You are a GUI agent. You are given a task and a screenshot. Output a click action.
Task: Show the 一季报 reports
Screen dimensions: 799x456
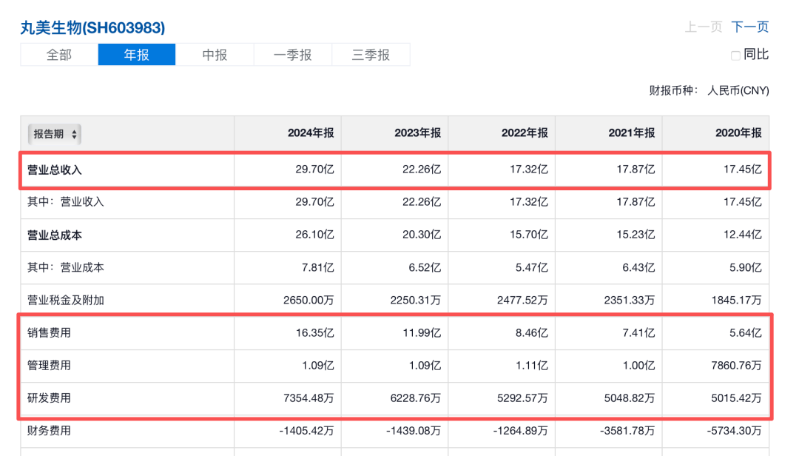pyautogui.click(x=293, y=55)
